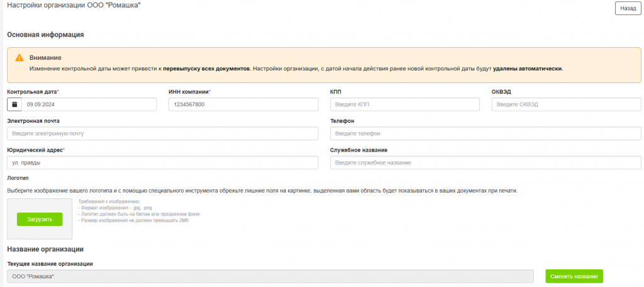Click the Сменить название button
Viewport: 644px width, 287px height.
click(574, 276)
